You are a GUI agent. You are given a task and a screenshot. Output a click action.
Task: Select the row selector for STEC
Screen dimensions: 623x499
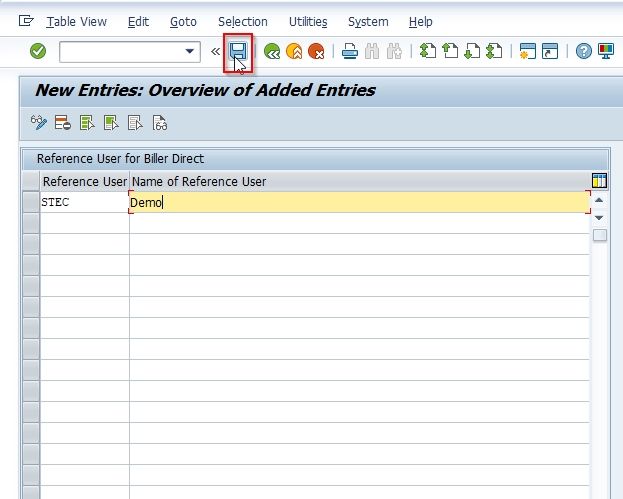click(31, 202)
